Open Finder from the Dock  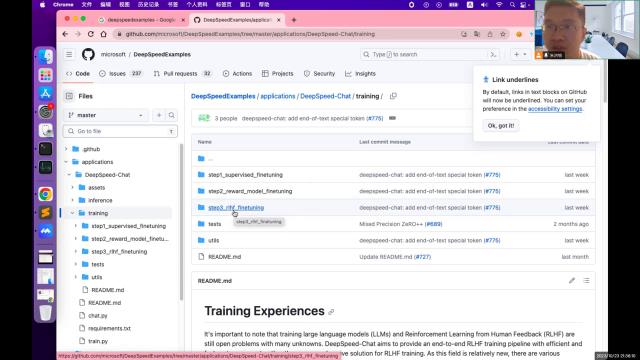point(46,56)
